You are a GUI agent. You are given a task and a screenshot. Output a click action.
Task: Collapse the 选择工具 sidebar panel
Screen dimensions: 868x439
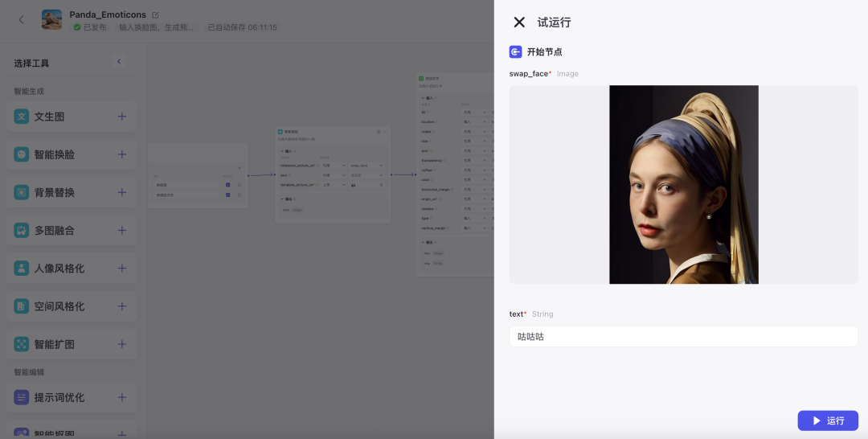[x=118, y=61]
